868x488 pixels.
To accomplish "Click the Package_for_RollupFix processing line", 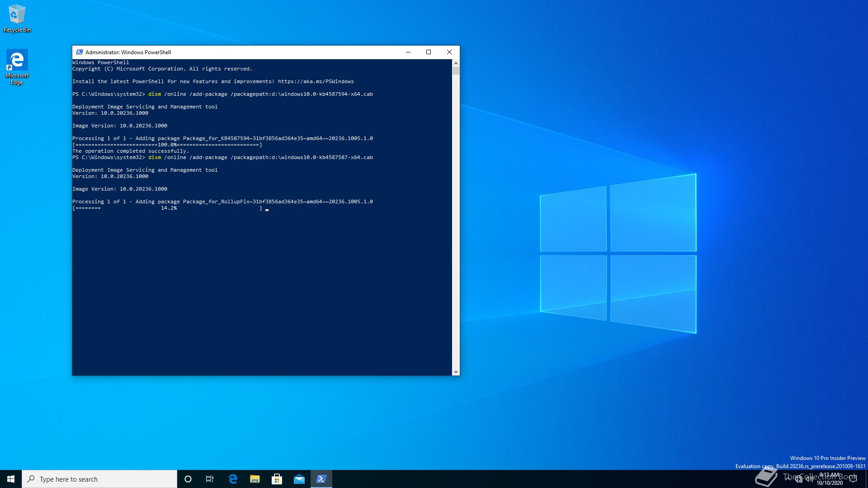I will pyautogui.click(x=222, y=202).
